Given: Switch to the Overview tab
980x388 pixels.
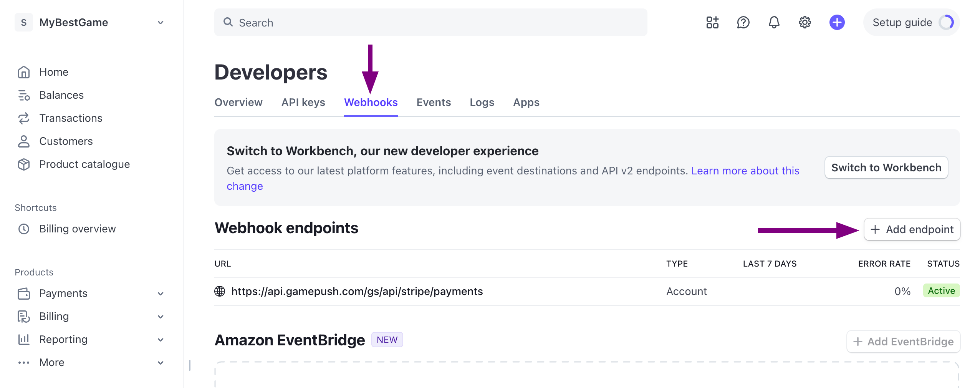Looking at the screenshot, I should (x=238, y=102).
